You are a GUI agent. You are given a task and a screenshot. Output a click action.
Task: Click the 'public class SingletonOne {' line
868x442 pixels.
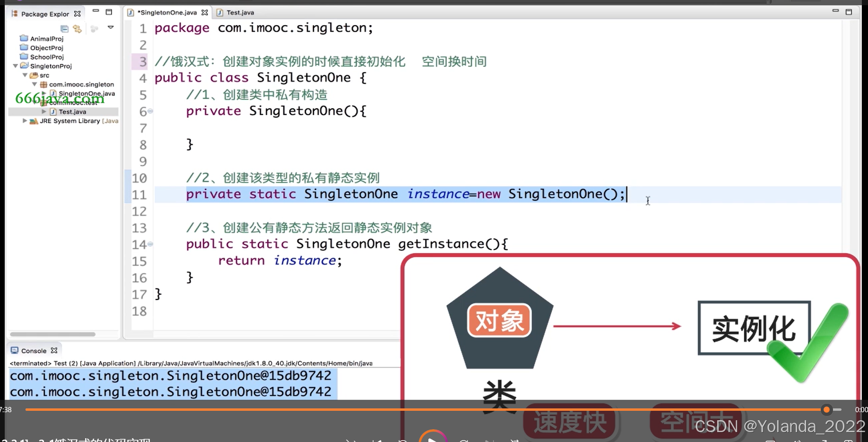click(x=260, y=78)
